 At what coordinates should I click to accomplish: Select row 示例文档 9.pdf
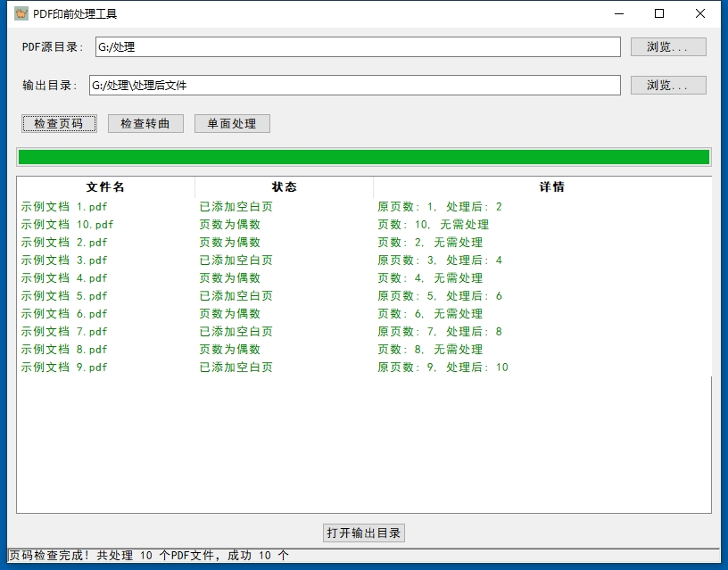pos(64,368)
